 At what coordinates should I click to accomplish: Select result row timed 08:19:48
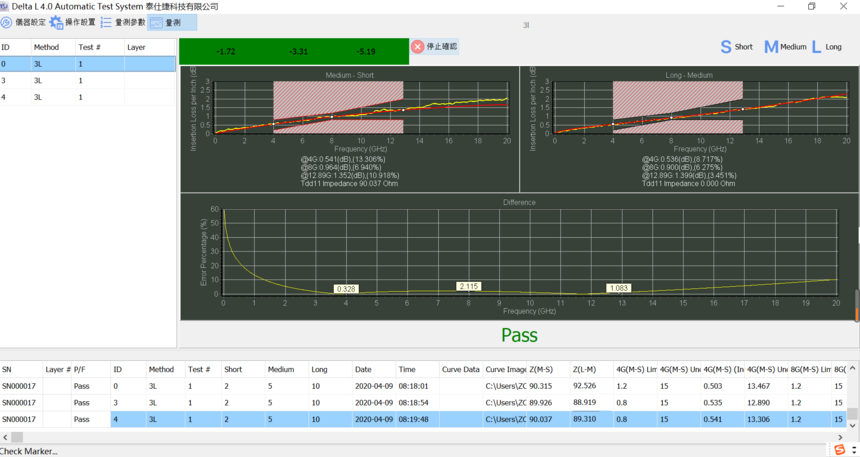pos(423,419)
